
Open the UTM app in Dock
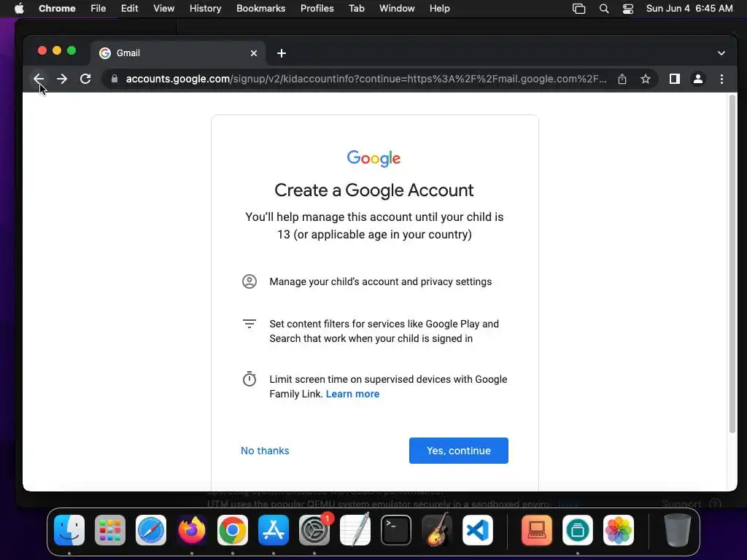click(x=578, y=530)
